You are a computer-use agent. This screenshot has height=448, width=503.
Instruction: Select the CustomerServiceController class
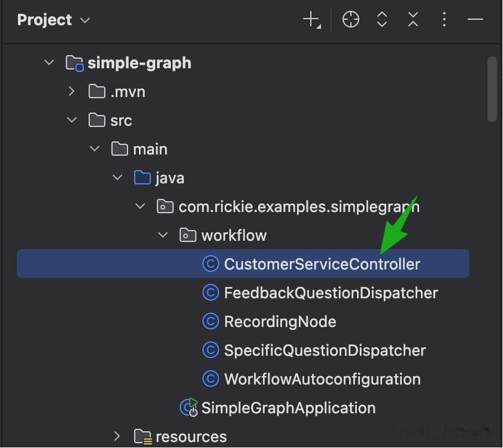[x=322, y=264]
